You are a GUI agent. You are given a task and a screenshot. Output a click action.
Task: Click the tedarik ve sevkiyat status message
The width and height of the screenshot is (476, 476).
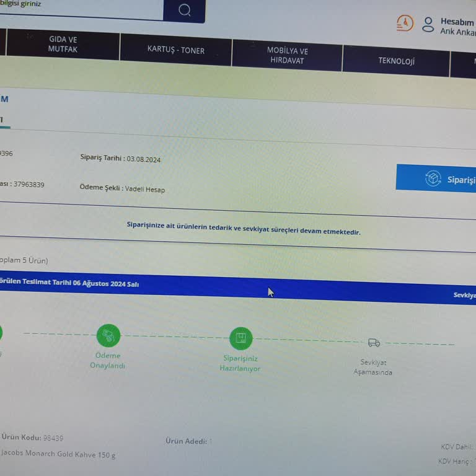click(244, 229)
